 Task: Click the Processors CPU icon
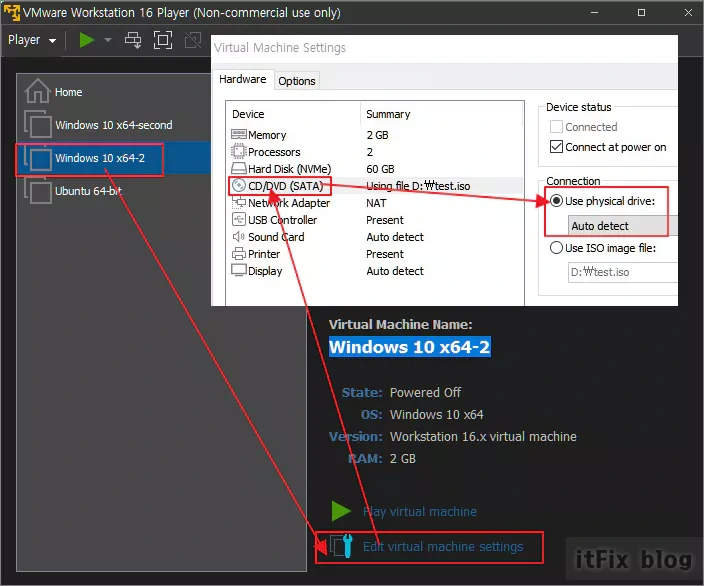tap(238, 151)
